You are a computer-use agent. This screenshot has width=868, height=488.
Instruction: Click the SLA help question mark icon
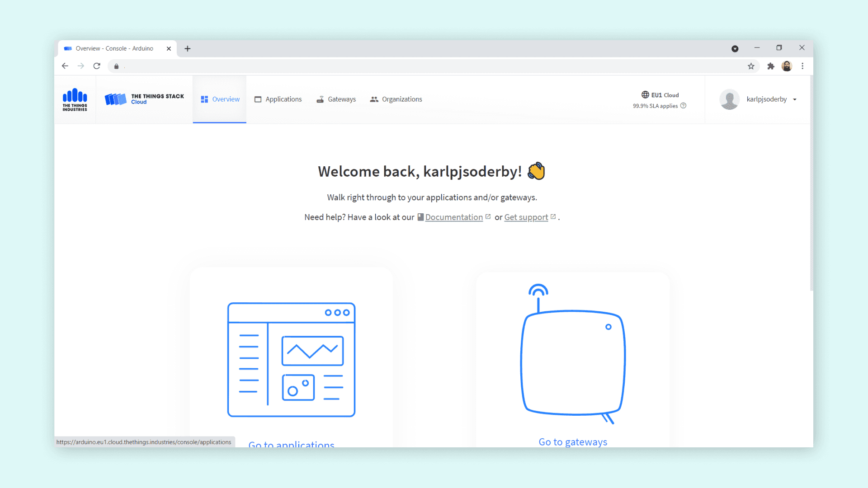pyautogui.click(x=683, y=106)
